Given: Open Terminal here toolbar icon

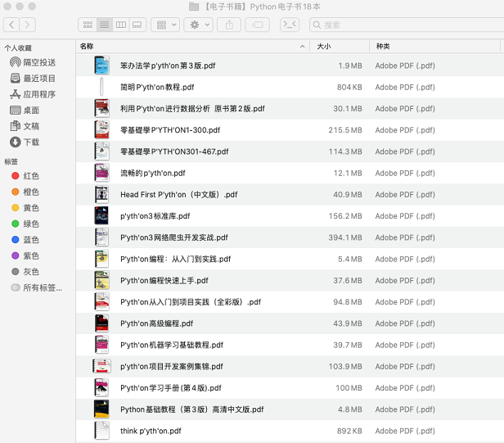Looking at the screenshot, I should pyautogui.click(x=290, y=25).
